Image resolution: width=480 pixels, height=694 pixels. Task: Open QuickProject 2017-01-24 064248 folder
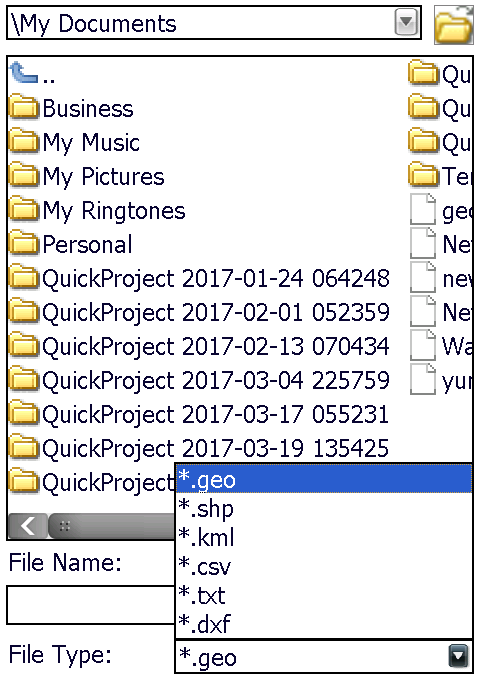pyautogui.click(x=199, y=278)
